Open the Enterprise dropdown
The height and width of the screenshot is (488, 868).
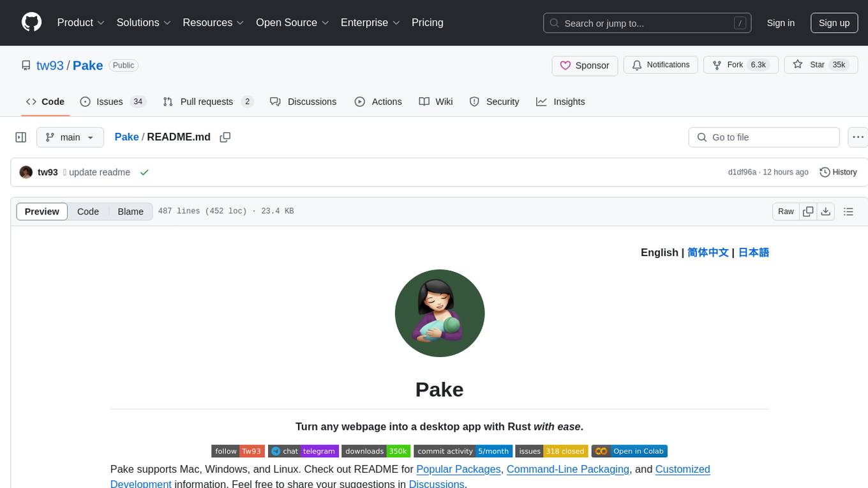coord(370,22)
